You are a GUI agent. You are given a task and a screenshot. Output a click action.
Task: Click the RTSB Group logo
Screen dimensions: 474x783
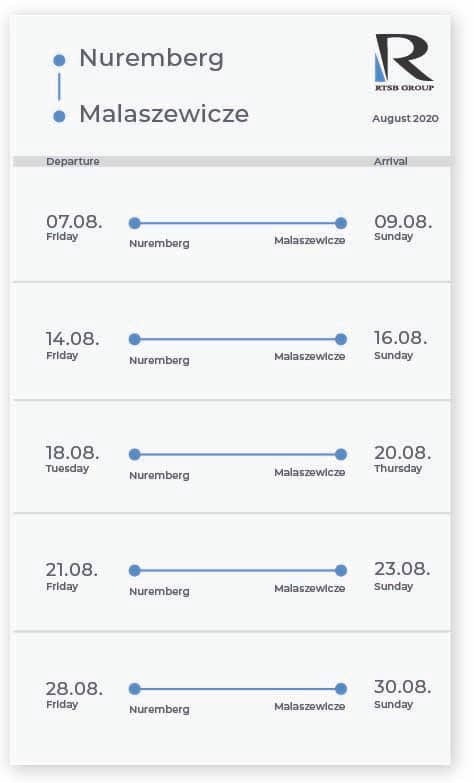click(404, 62)
